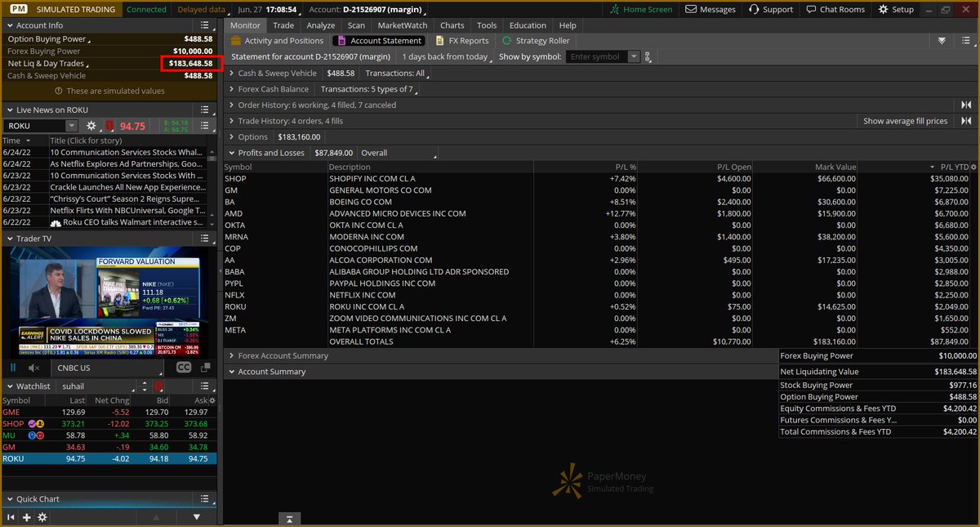The height and width of the screenshot is (527, 980).
Task: Toggle the Trader TV mute speaker
Action: 34,368
